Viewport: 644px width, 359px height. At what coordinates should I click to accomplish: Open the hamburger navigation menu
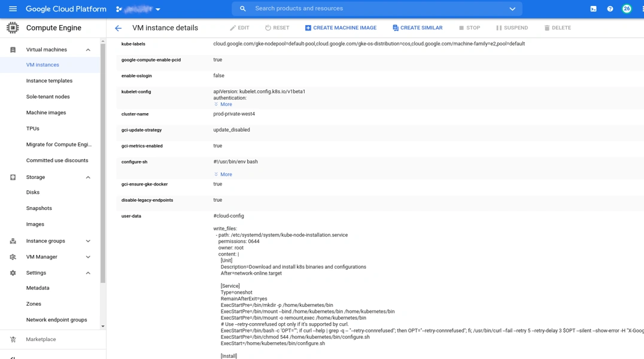(x=13, y=8)
